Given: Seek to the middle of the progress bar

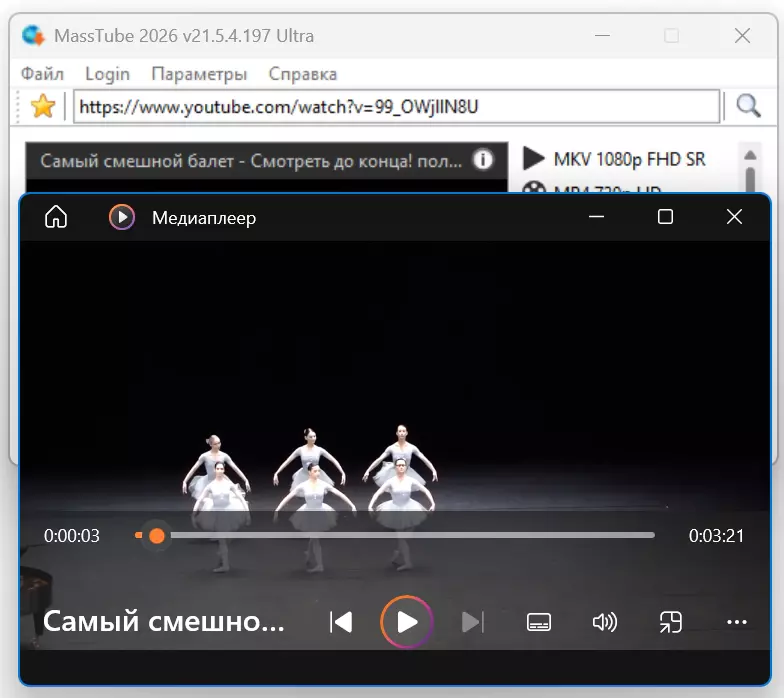Looking at the screenshot, I should point(395,536).
